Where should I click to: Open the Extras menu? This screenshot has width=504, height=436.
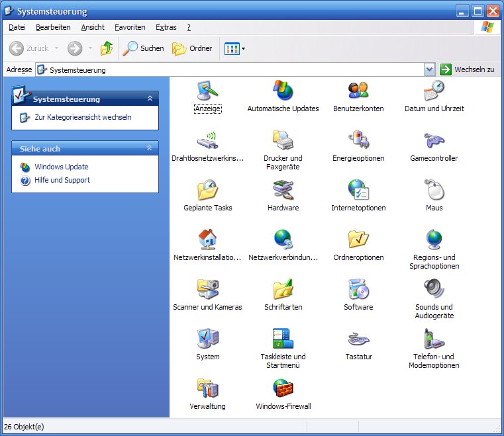pos(166,27)
